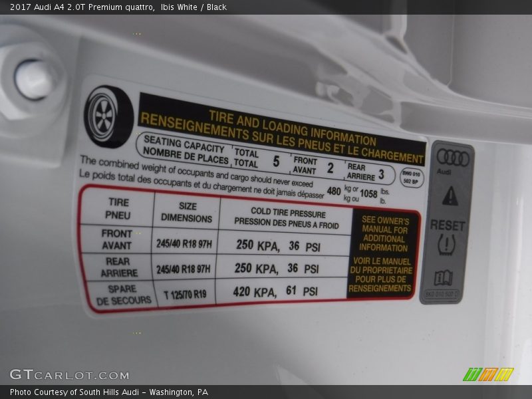
Task: Click "RENSEIGNEMENTS SUR LES PNEUS ET LE CHARGEMENT"
Action: click(282, 138)
